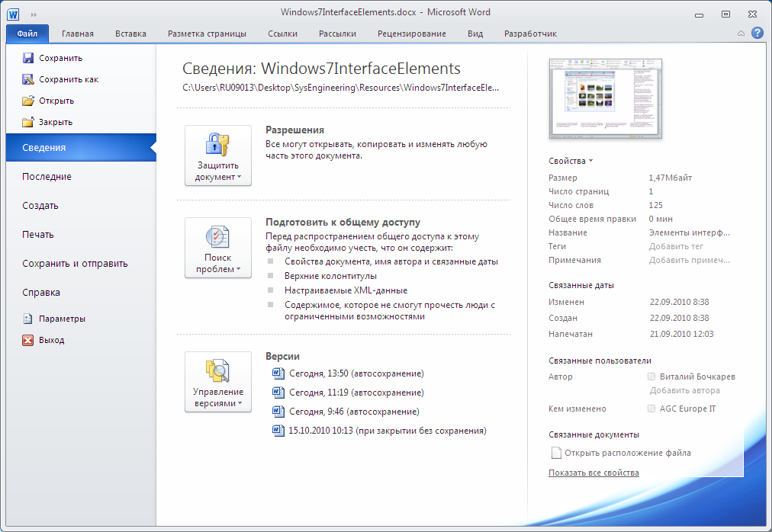
Task: Click Word file icon for 15.10.2010 version
Action: tap(278, 431)
